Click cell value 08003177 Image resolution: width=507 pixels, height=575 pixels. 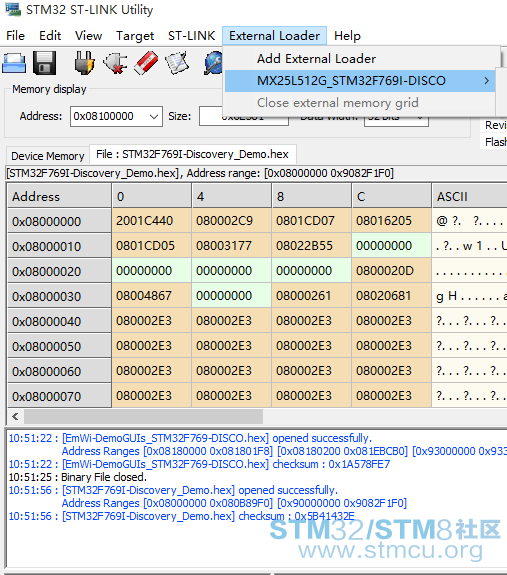point(232,246)
